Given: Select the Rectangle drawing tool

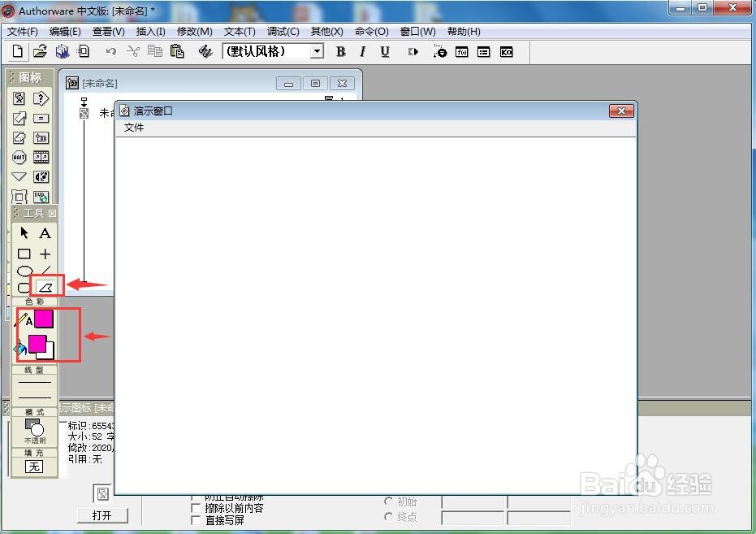Looking at the screenshot, I should coord(24,254).
